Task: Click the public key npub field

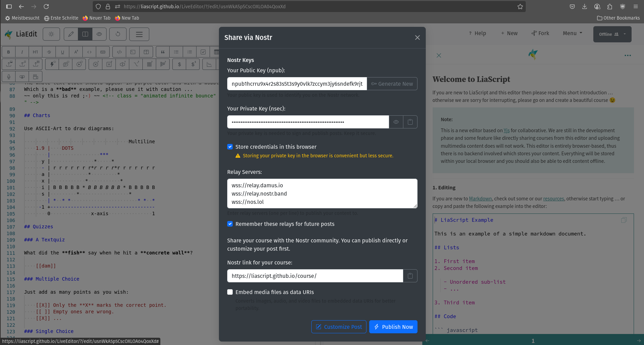Action: pyautogui.click(x=297, y=84)
